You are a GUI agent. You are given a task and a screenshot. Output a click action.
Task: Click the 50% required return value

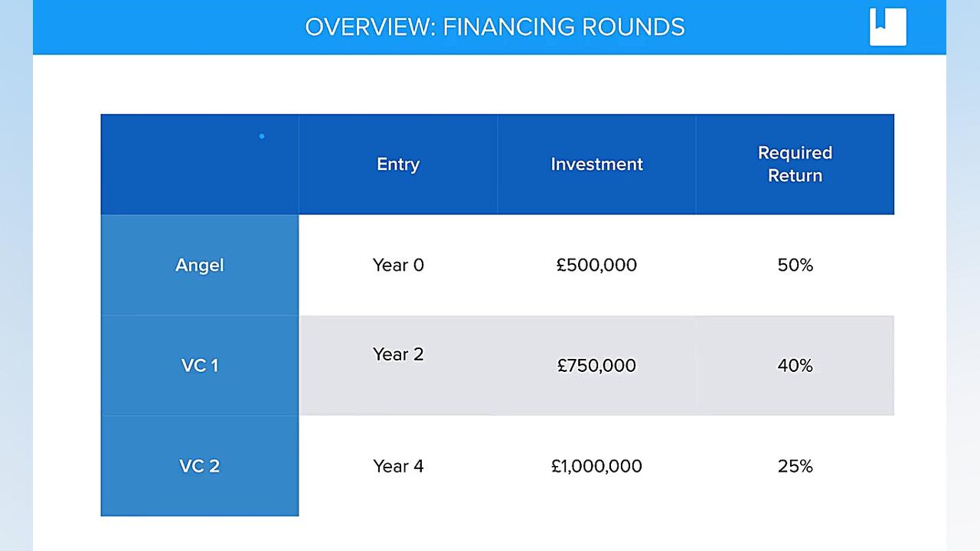795,265
